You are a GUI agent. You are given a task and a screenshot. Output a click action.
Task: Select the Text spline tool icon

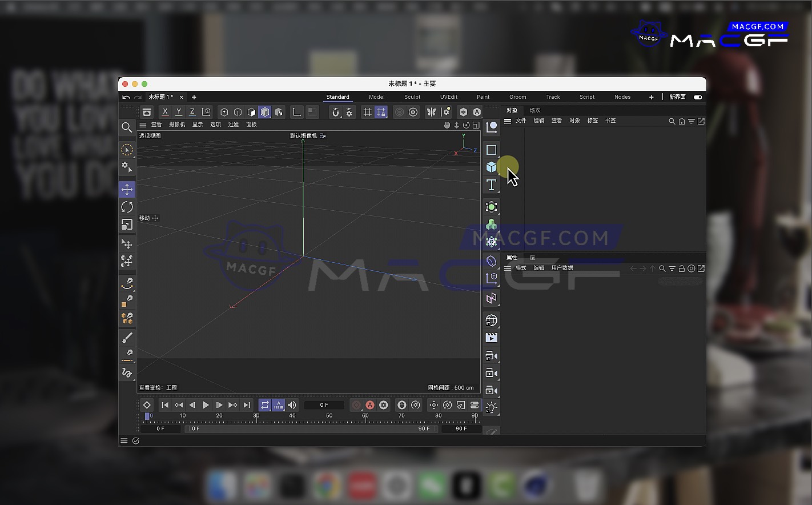491,185
